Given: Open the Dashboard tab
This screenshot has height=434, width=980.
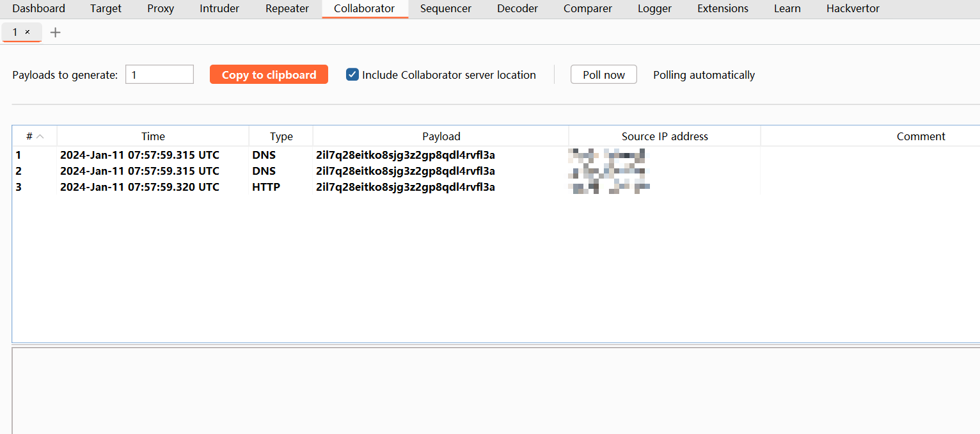Looking at the screenshot, I should point(38,9).
